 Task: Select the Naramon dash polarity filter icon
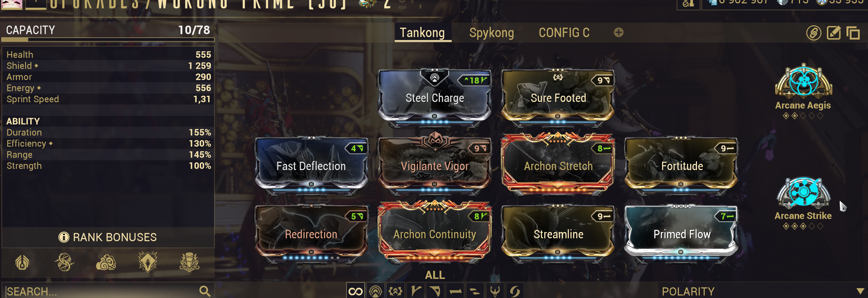click(455, 291)
